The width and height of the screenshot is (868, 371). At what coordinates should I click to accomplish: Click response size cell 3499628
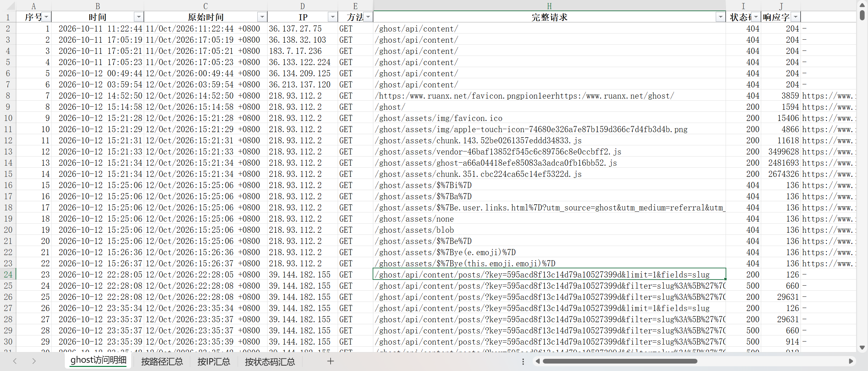781,151
